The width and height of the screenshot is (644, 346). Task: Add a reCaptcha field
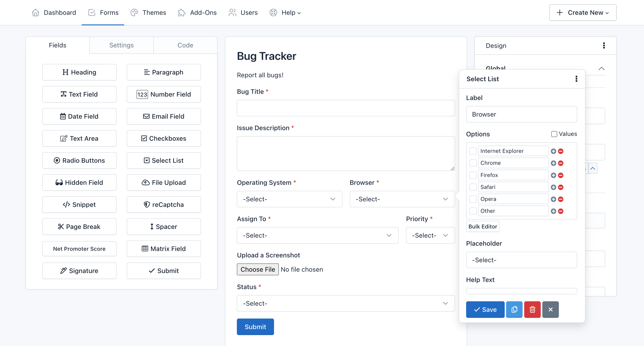[x=164, y=204]
